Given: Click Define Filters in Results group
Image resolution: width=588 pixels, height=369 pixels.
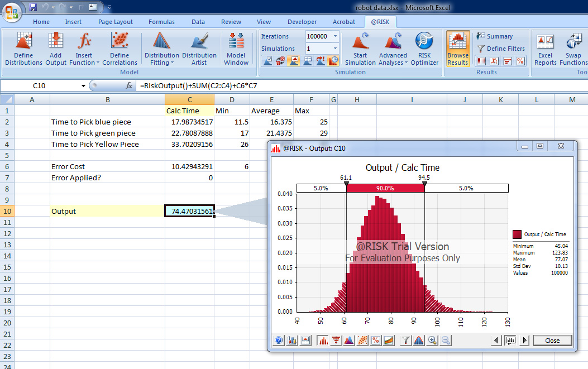Looking at the screenshot, I should [499, 49].
